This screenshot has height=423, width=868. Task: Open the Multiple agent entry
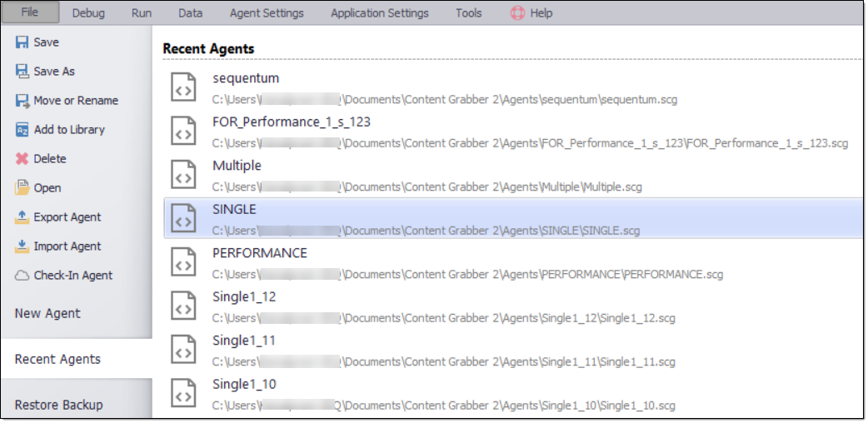point(237,166)
